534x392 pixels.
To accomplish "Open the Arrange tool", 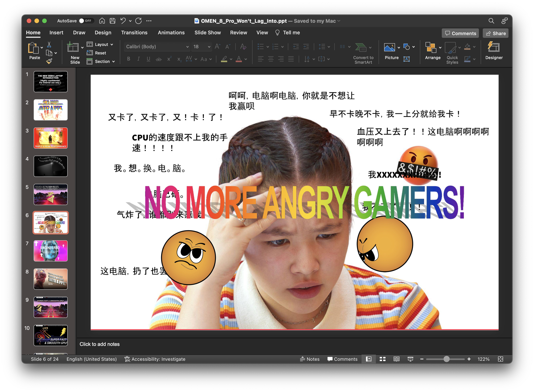I will pos(433,51).
